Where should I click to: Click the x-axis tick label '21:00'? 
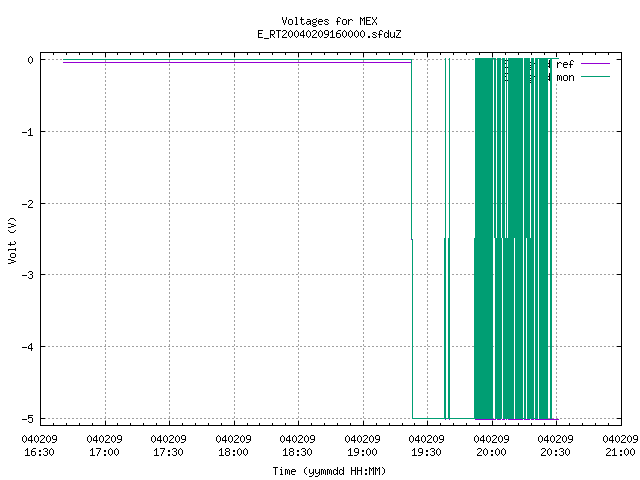tap(620, 452)
